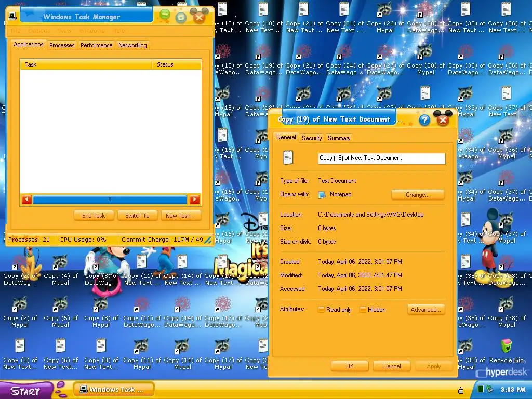The width and height of the screenshot is (532, 399).
Task: Sort by the Status column header
Action: click(x=177, y=64)
